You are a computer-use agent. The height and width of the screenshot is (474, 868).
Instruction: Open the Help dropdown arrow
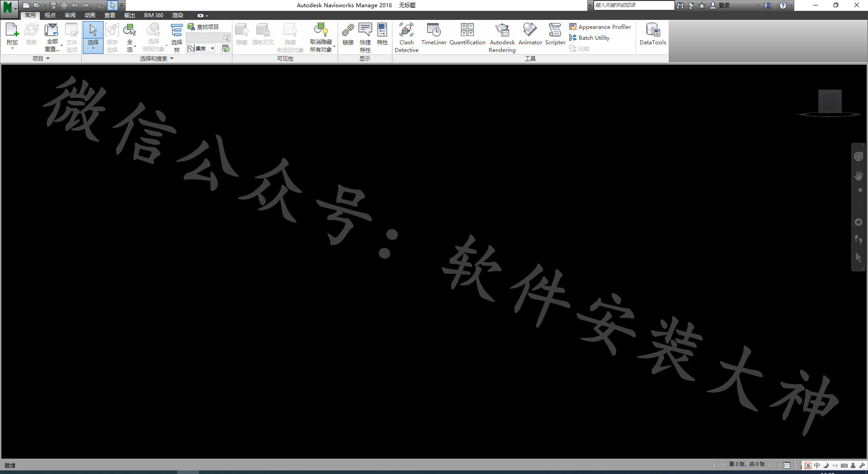[x=791, y=5]
